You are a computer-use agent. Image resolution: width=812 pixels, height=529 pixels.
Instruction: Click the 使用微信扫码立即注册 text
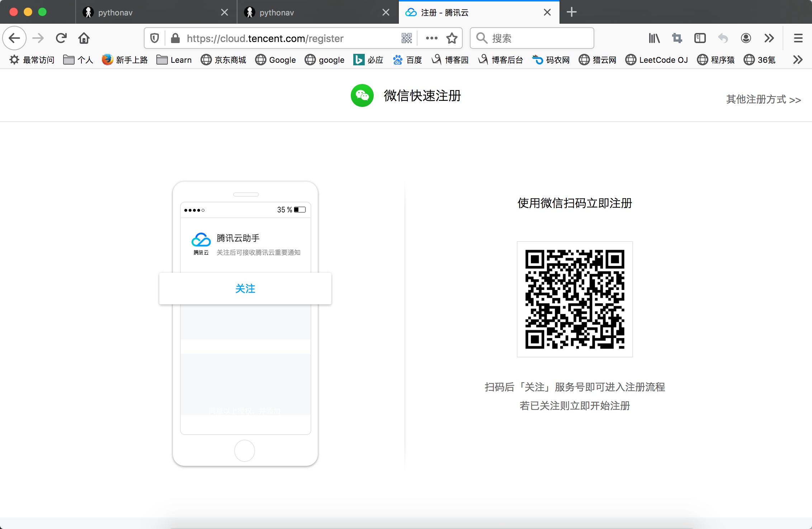[x=575, y=203]
